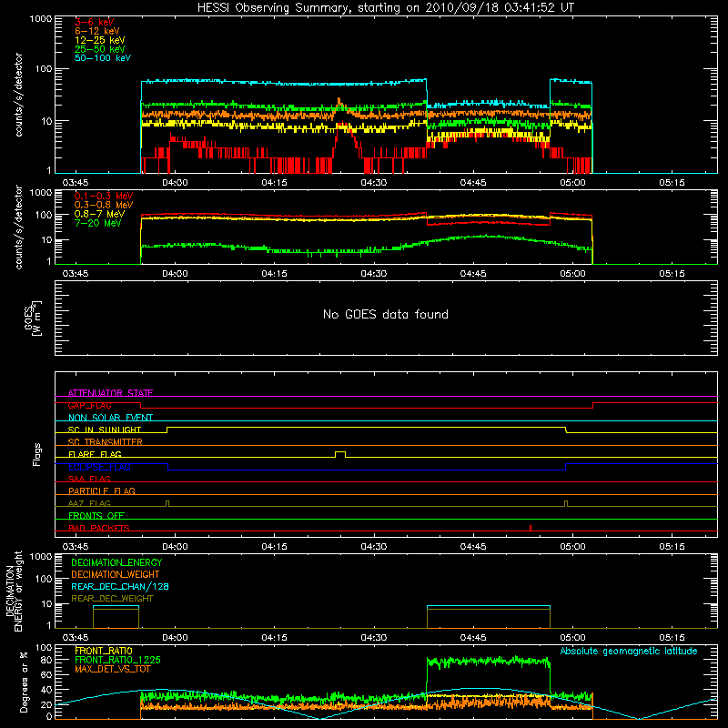This screenshot has width=728, height=728.
Task: Select the 'DECIMATION ENERGY or weight' axis label
Action: 14,591
